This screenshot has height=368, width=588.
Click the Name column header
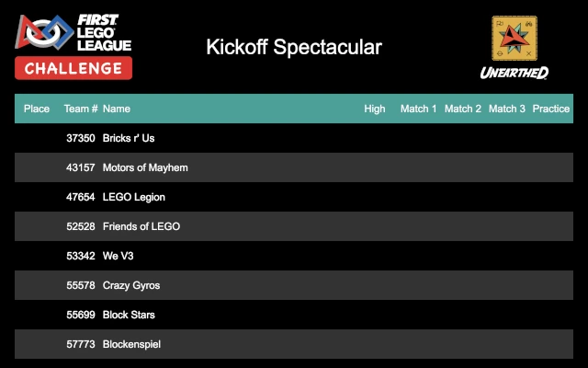point(117,109)
